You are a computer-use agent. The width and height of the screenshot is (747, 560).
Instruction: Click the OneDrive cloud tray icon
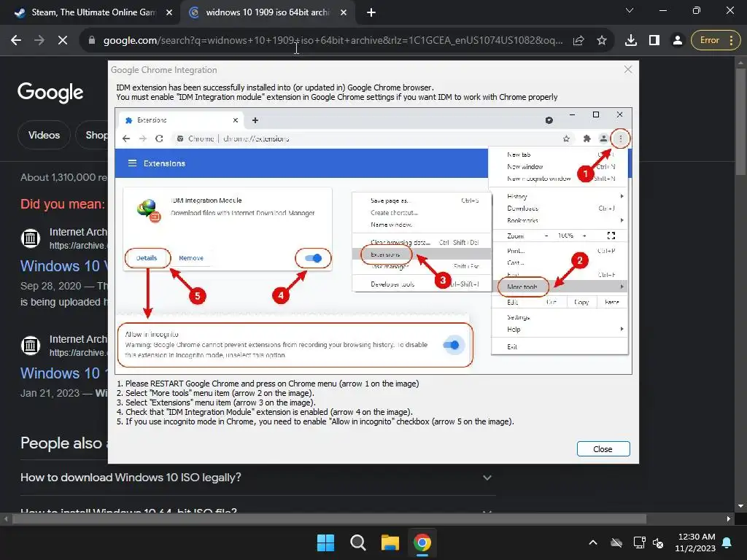click(616, 542)
